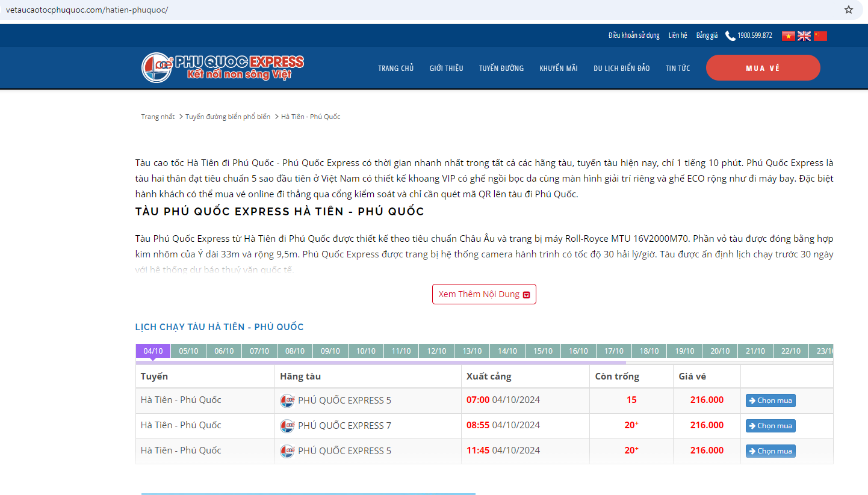Open the Tuyến đường menu item

coord(501,68)
